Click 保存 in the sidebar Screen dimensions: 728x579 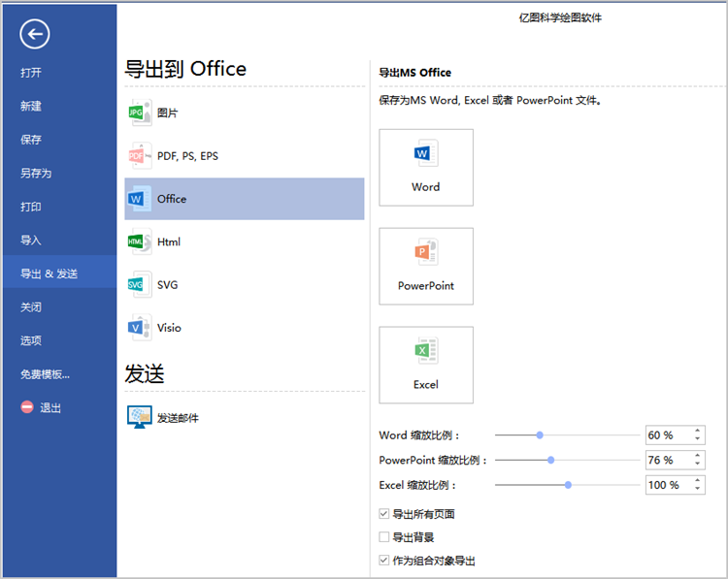[x=31, y=140]
